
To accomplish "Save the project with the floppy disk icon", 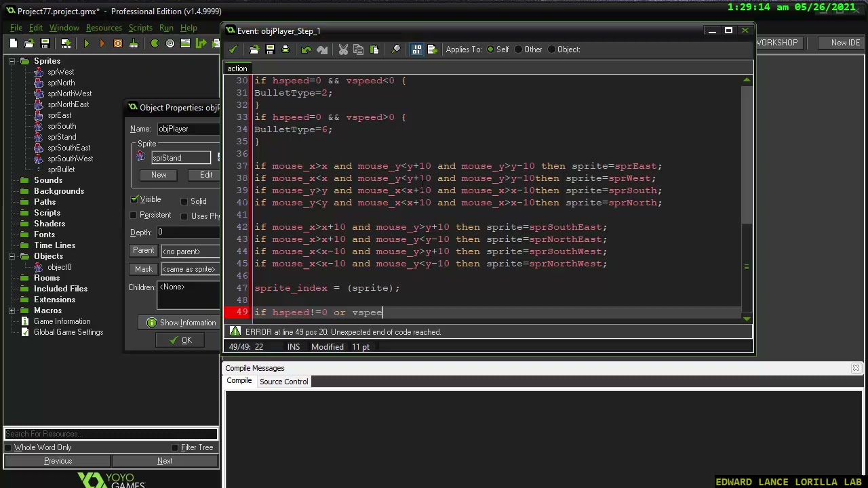I will tap(45, 43).
